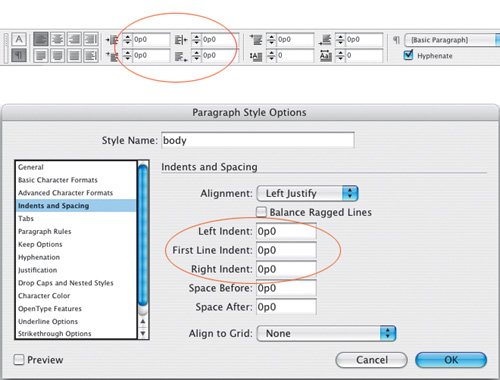The height and width of the screenshot is (380, 500).
Task: Click the Drop Cap Characters icon
Action: [x=325, y=56]
